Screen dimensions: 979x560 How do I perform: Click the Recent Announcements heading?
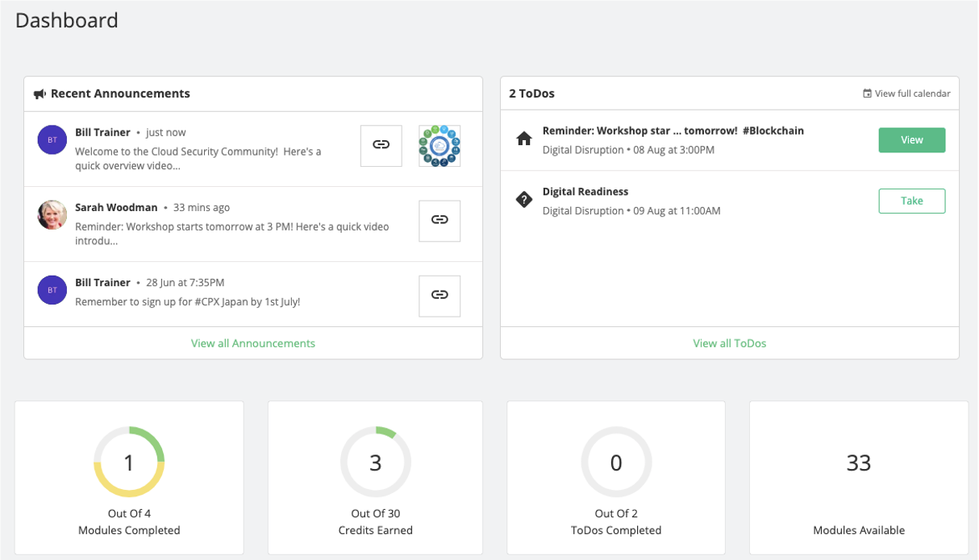click(x=120, y=93)
